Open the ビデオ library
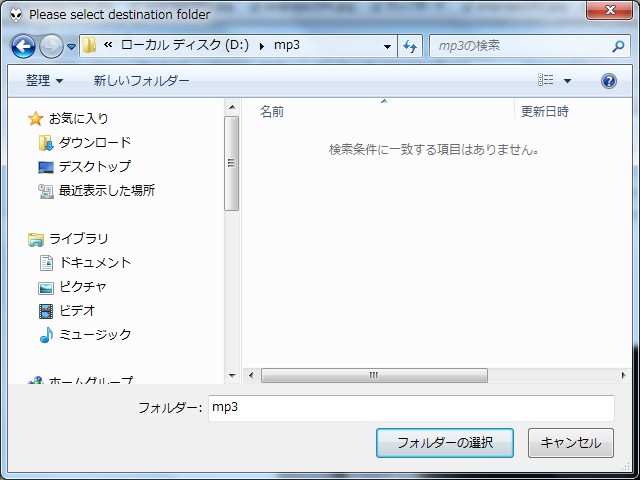 (x=76, y=311)
